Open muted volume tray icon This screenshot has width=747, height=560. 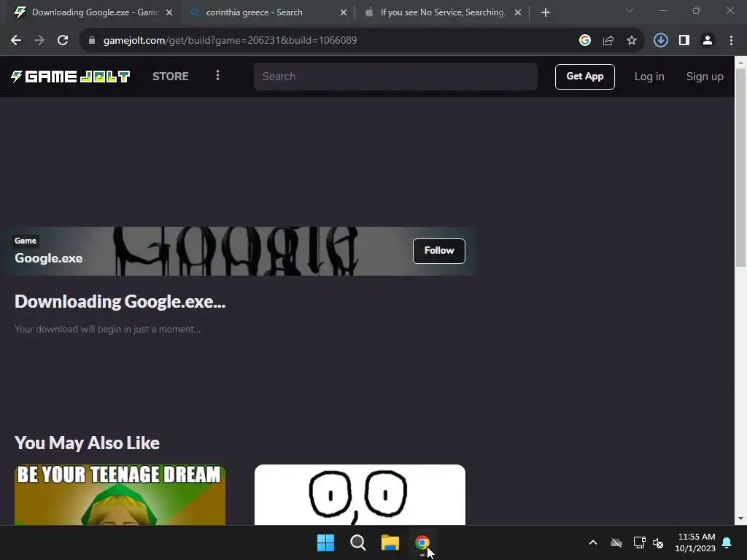coord(659,542)
